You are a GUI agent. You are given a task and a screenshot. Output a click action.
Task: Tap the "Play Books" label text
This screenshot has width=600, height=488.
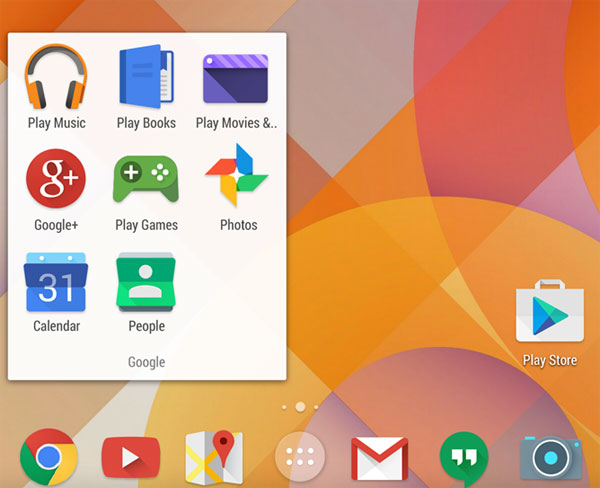[146, 123]
